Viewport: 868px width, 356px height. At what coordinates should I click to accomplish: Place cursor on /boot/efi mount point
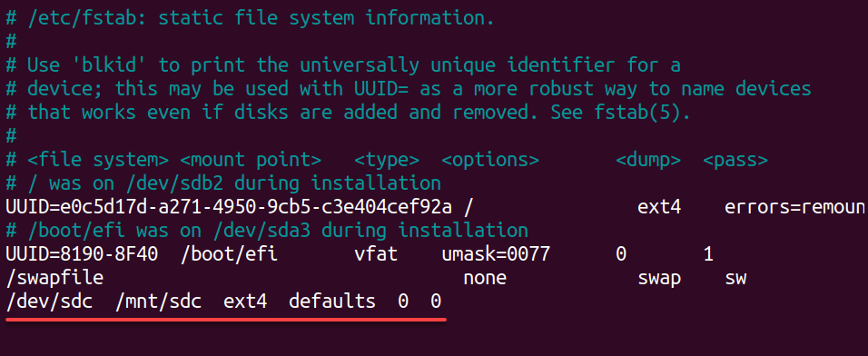pyautogui.click(x=229, y=254)
